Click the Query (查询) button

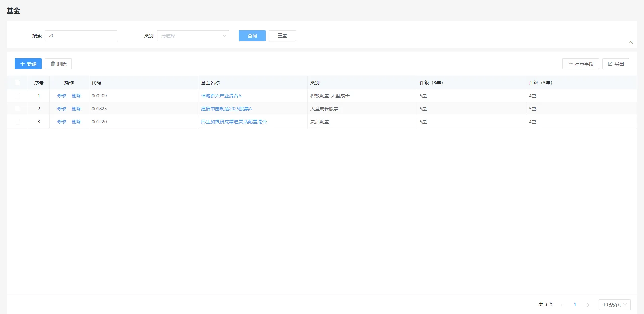click(x=252, y=36)
